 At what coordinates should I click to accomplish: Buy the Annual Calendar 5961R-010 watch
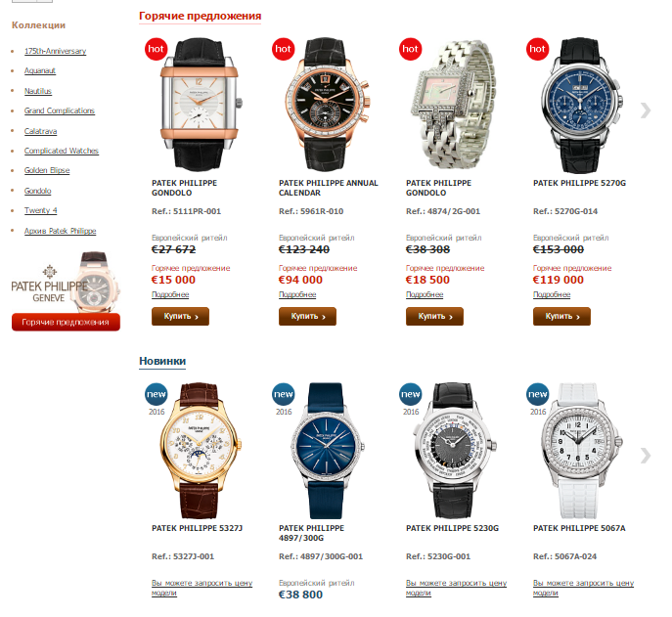pos(307,316)
